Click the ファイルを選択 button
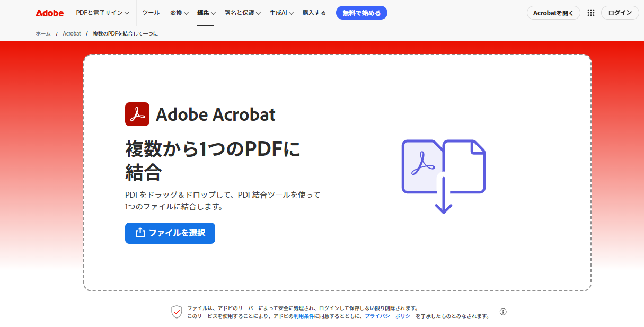The width and height of the screenshot is (644, 327). pos(170,233)
